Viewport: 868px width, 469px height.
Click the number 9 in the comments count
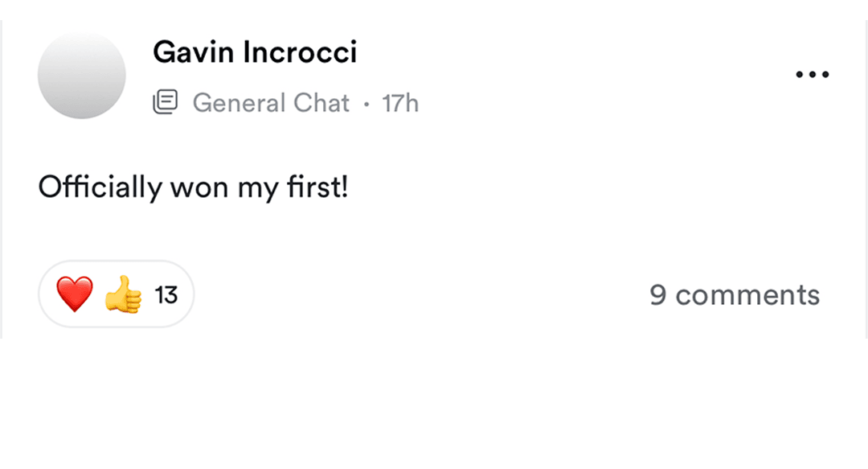[658, 294]
